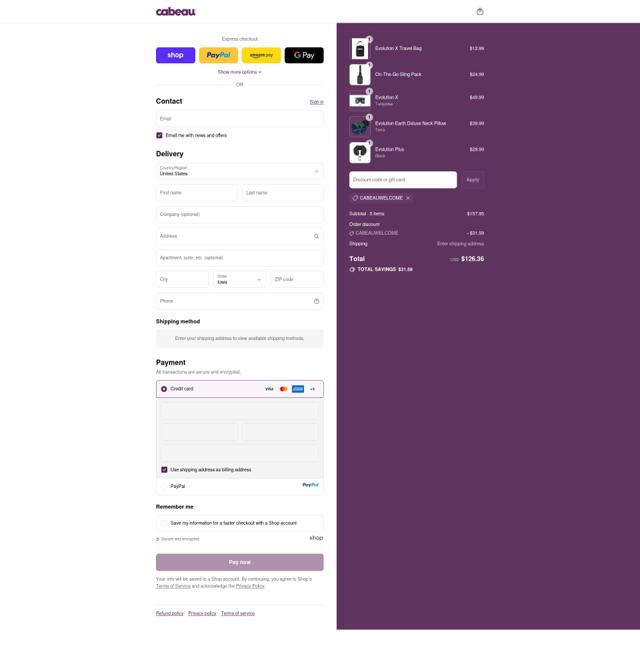Focus the Company (optional) field
Image resolution: width=640 pixels, height=656 pixels.
click(240, 215)
